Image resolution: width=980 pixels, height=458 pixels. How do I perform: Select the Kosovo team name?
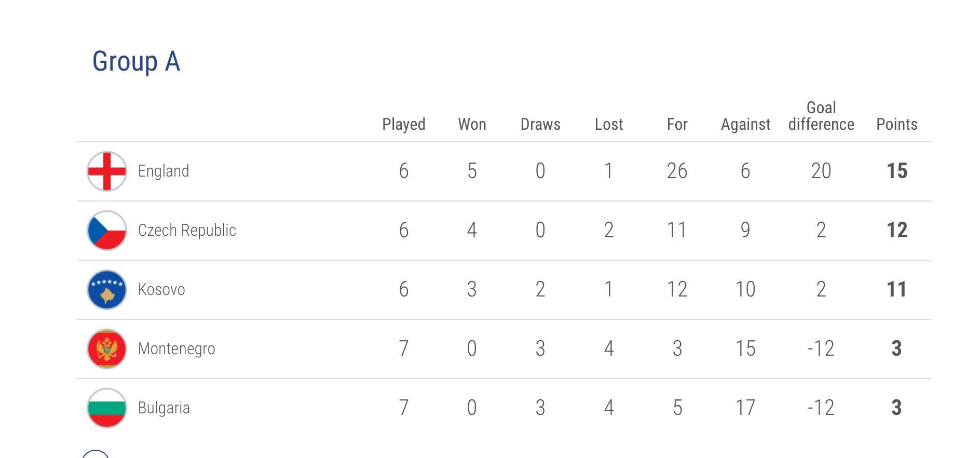(161, 289)
